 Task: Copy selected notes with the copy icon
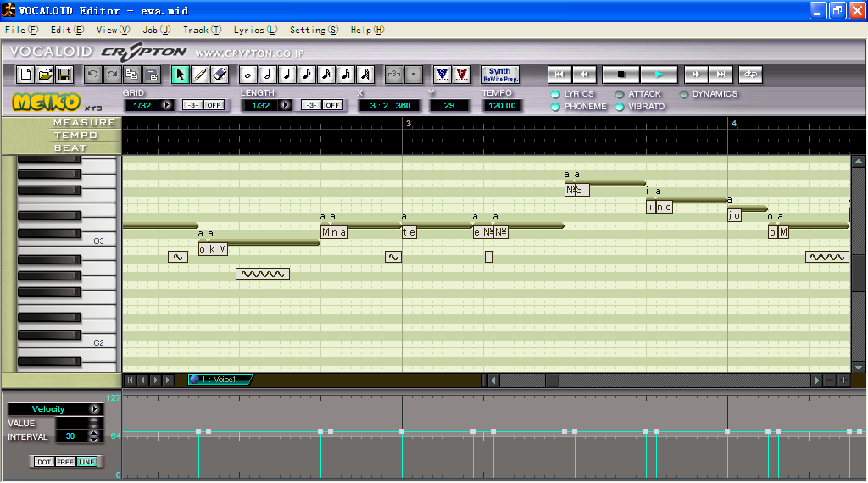(131, 74)
